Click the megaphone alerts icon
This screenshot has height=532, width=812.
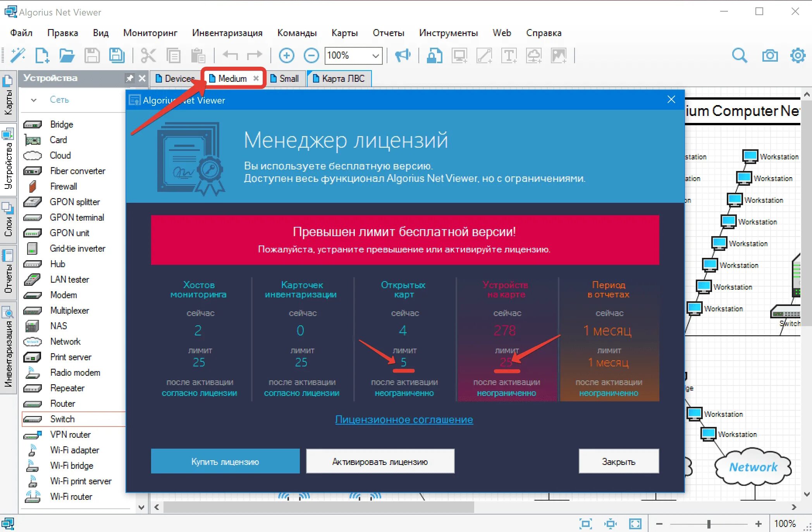tap(403, 55)
